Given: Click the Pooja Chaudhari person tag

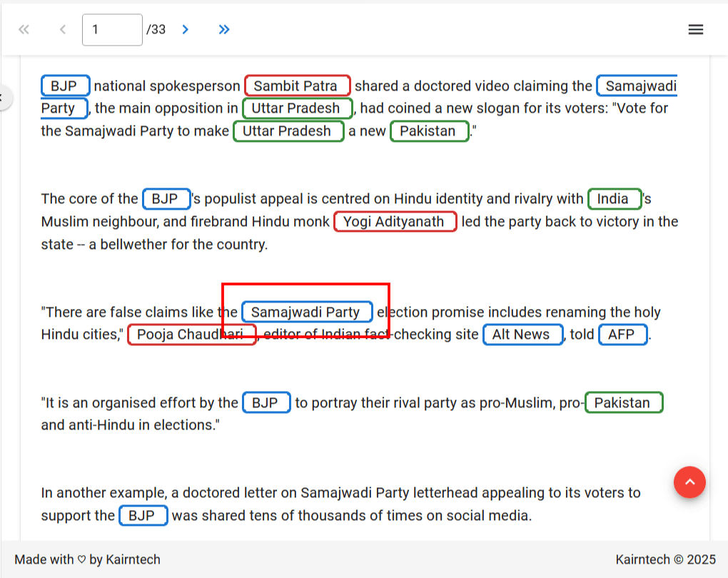Looking at the screenshot, I should pyautogui.click(x=191, y=335).
